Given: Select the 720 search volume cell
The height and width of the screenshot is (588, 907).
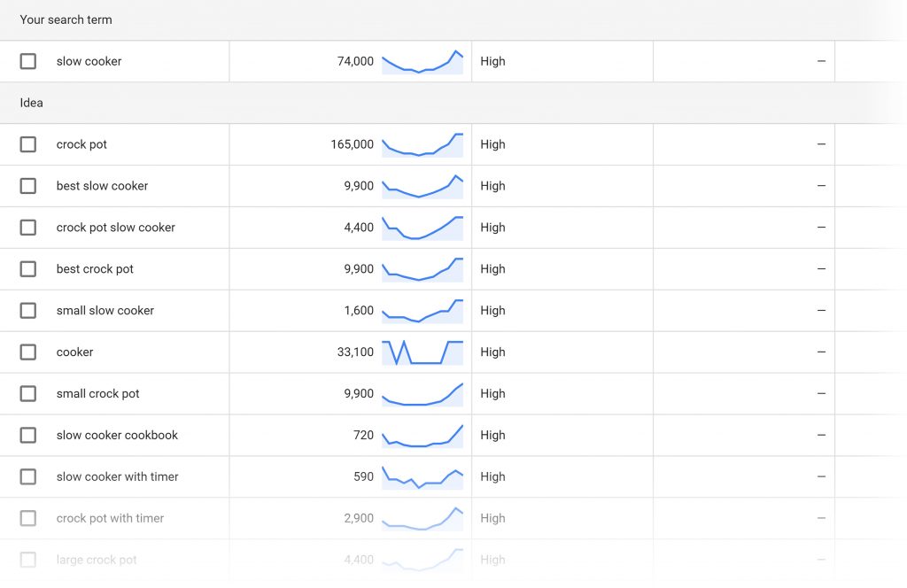Looking at the screenshot, I should click(364, 436).
